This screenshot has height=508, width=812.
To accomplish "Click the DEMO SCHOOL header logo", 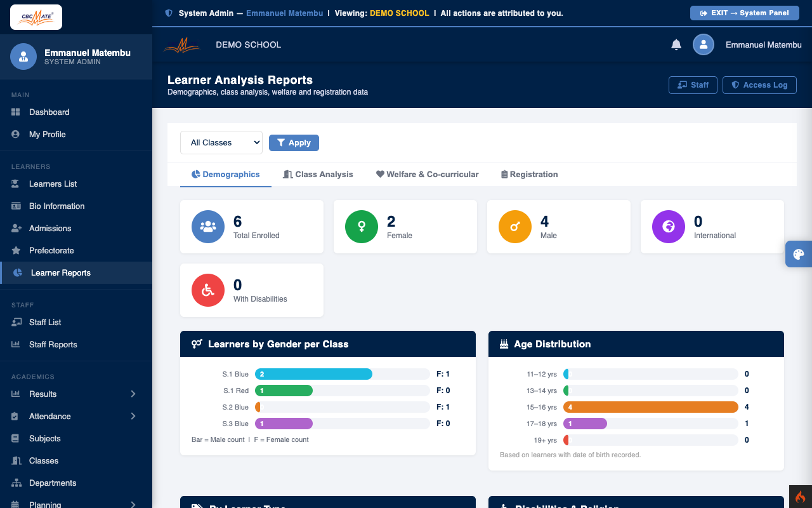I will 183,45.
